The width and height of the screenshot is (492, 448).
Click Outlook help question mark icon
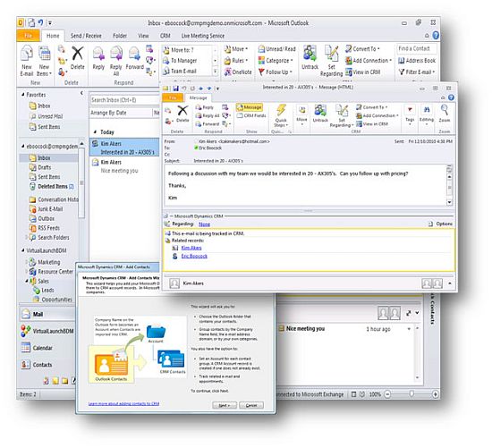(x=436, y=36)
